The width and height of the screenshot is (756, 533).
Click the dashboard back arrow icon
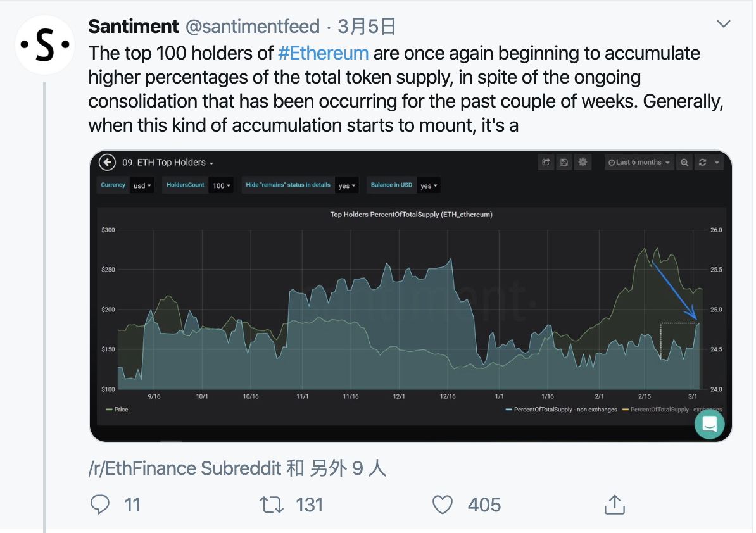click(x=107, y=163)
